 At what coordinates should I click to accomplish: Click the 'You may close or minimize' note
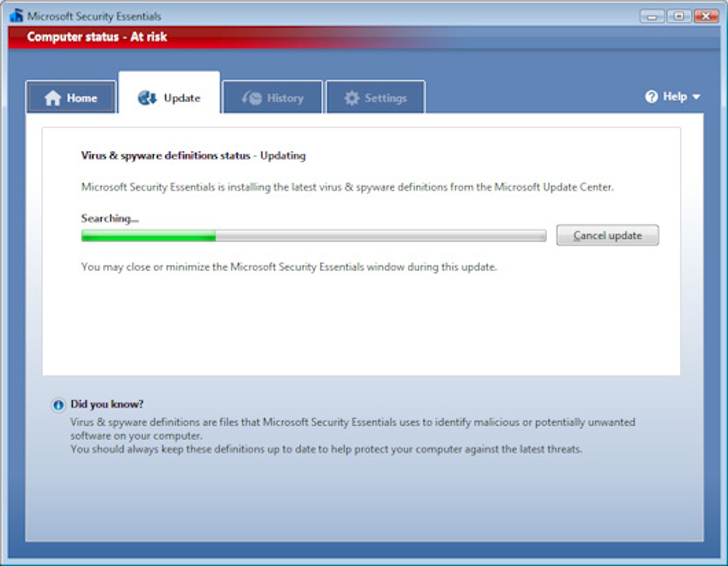(x=289, y=267)
